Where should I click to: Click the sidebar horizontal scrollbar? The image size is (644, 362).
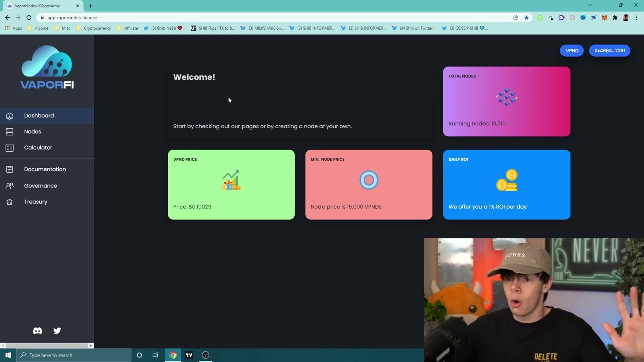click(x=47, y=346)
